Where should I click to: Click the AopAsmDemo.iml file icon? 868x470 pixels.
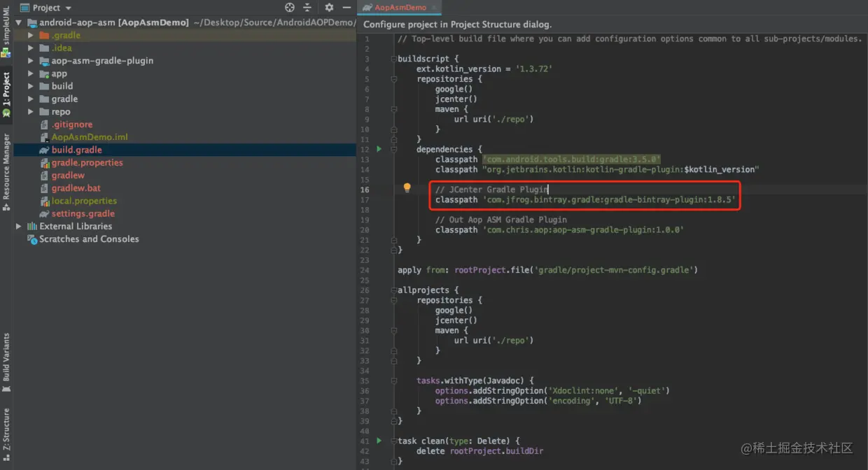[x=45, y=137]
